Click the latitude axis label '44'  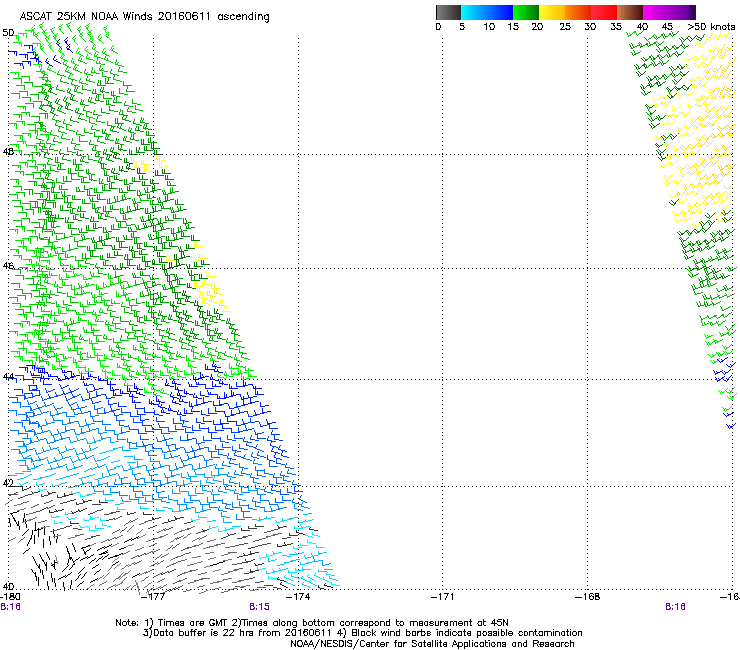(x=8, y=377)
